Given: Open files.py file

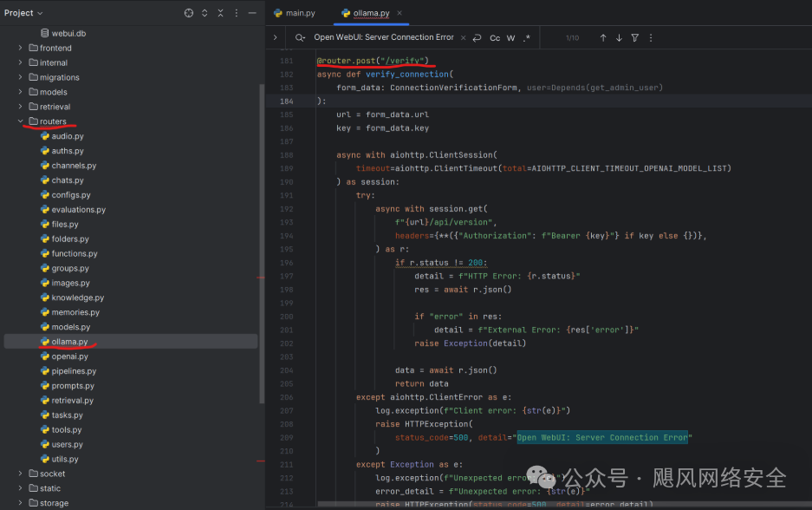Looking at the screenshot, I should pos(60,224).
